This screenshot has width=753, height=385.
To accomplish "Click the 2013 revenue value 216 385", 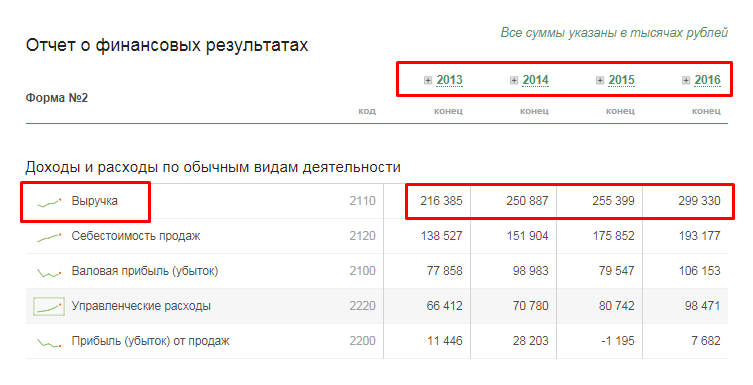I will click(x=441, y=201).
